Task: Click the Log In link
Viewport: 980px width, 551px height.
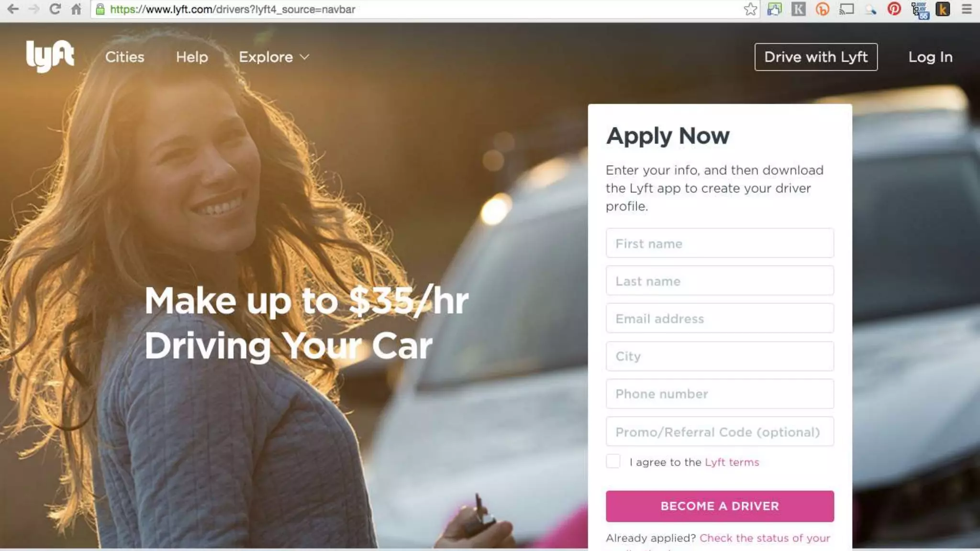Action: [x=930, y=57]
